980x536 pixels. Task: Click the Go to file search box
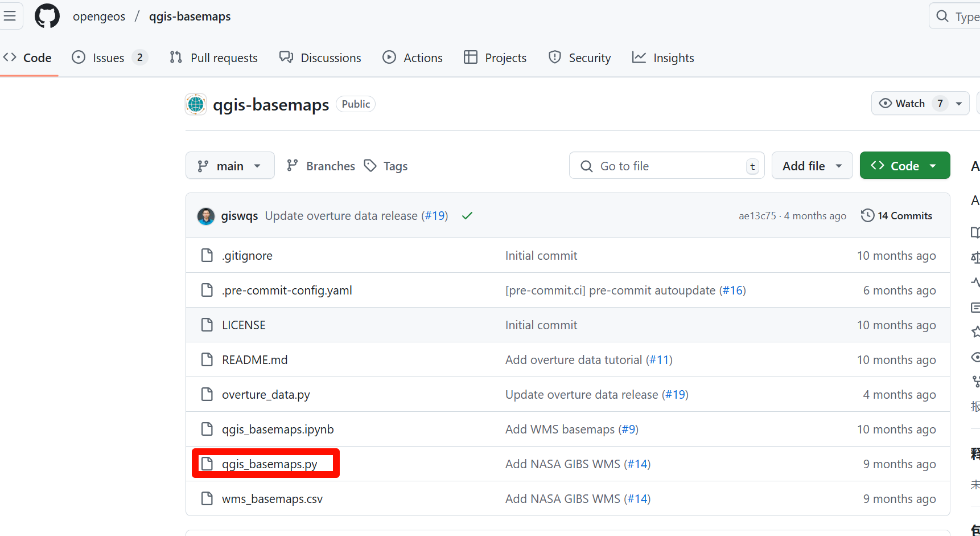666,166
